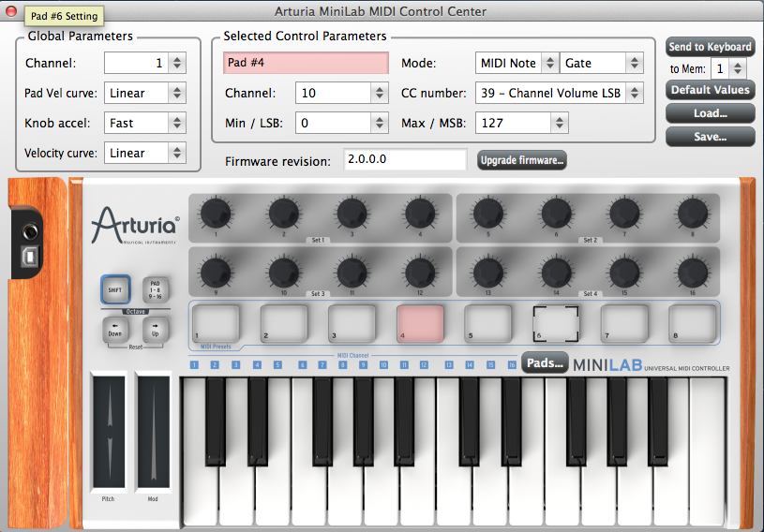
Task: Open the Gate option dropdown
Action: pyautogui.click(x=602, y=63)
